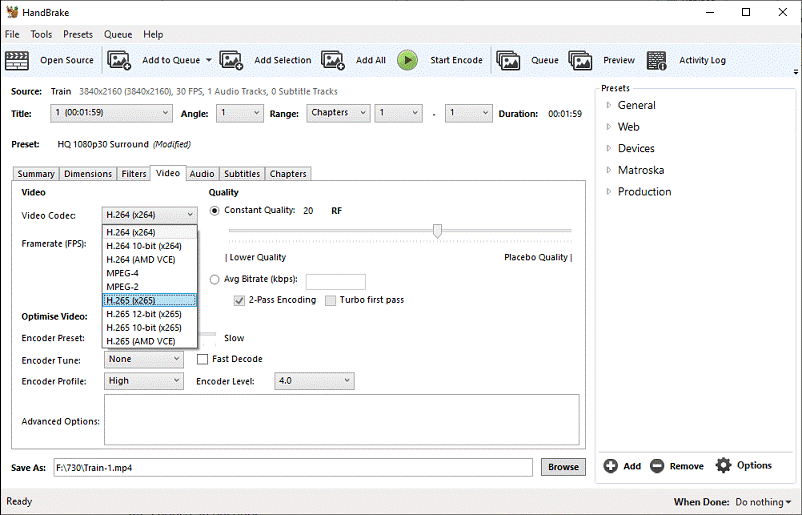
Task: Open the end chapter dropdown
Action: pos(469,113)
